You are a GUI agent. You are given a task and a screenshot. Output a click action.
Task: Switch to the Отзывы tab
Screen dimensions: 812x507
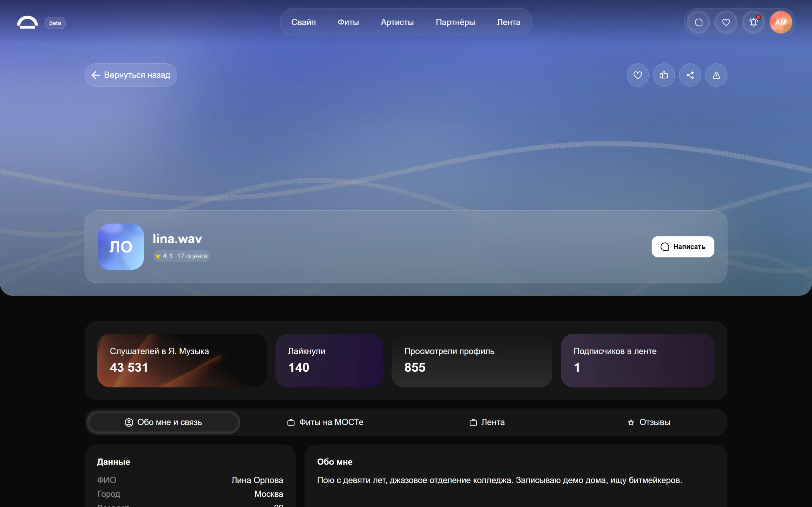pyautogui.click(x=649, y=422)
